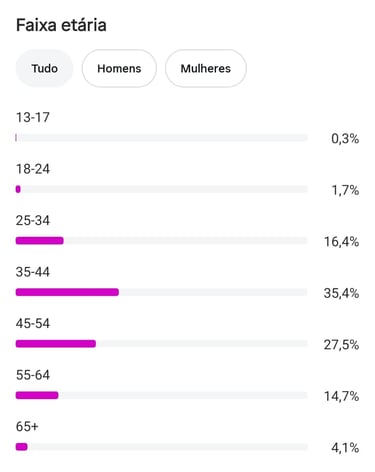This screenshot has width=375, height=472.
Task: Click the 35-44 purple bar
Action: [67, 292]
